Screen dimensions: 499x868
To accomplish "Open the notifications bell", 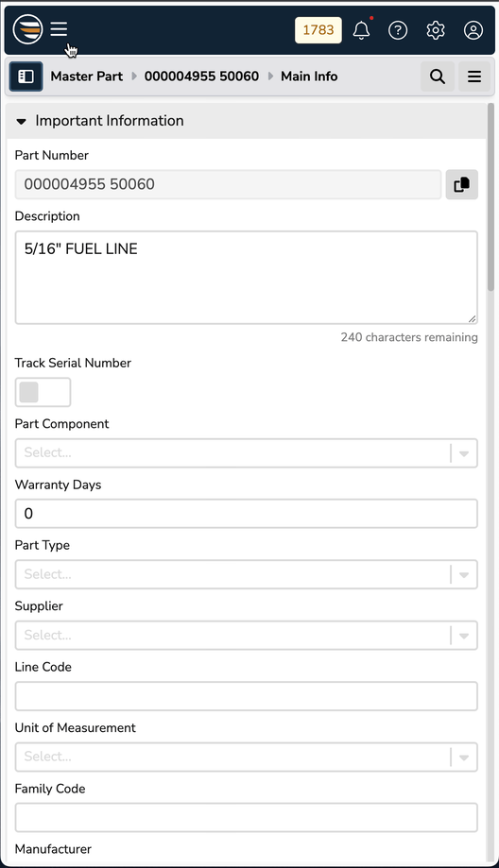I will point(361,30).
